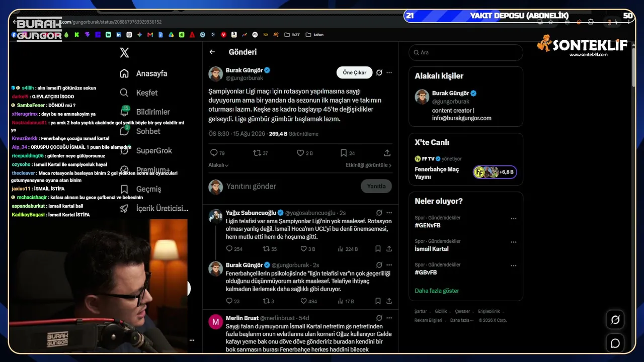
Task: Open #GENvFB trending topic
Action: [428, 225]
